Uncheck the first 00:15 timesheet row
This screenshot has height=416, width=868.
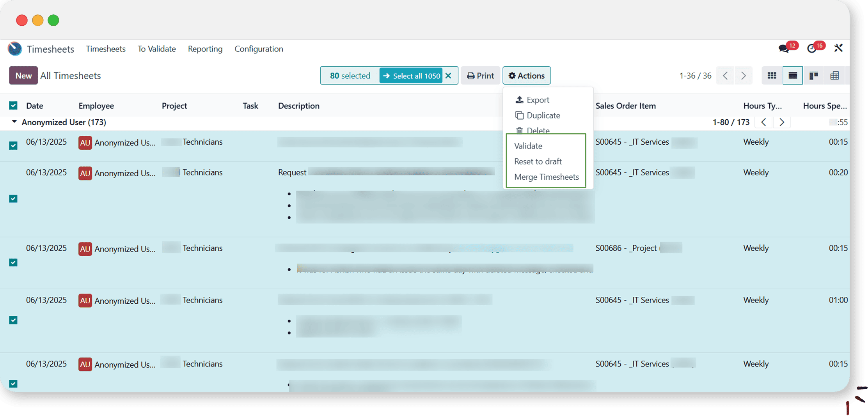pyautogui.click(x=13, y=145)
